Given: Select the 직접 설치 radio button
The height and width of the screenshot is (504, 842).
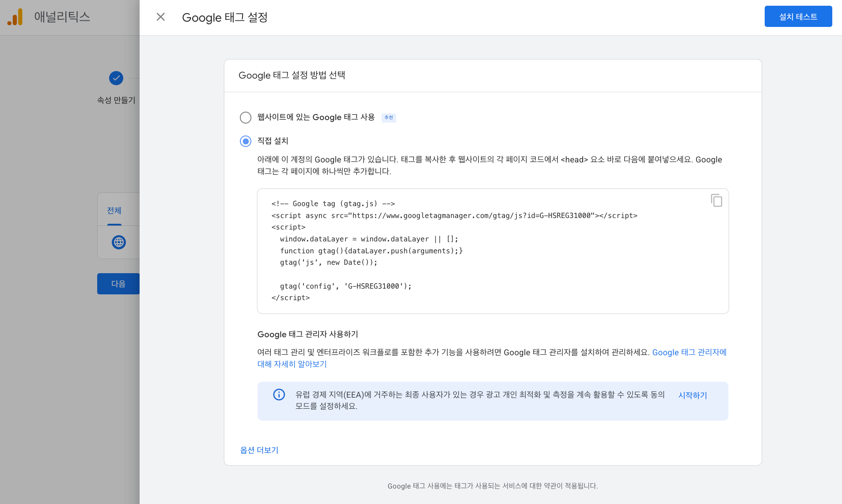Looking at the screenshot, I should point(246,141).
